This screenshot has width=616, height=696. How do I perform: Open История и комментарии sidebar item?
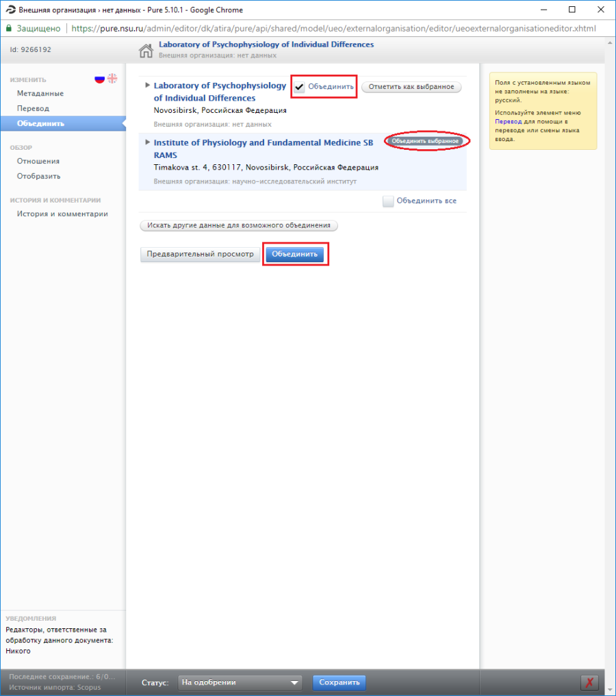coord(62,214)
